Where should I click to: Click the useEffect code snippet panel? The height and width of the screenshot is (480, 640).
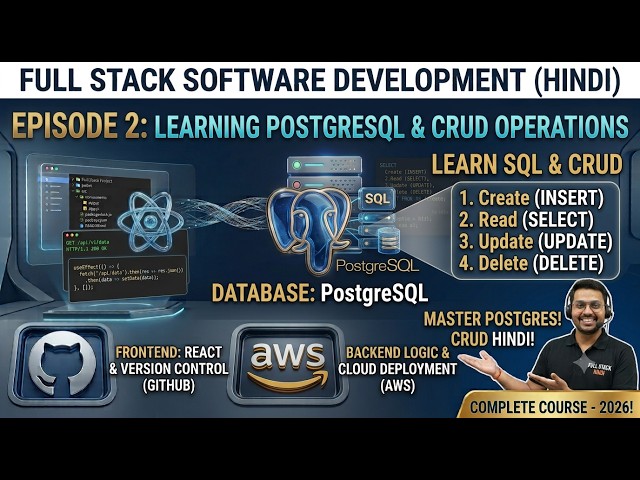click(x=129, y=277)
